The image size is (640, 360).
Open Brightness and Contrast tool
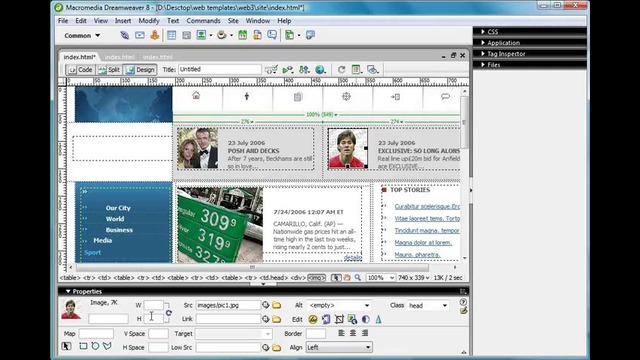pos(365,319)
